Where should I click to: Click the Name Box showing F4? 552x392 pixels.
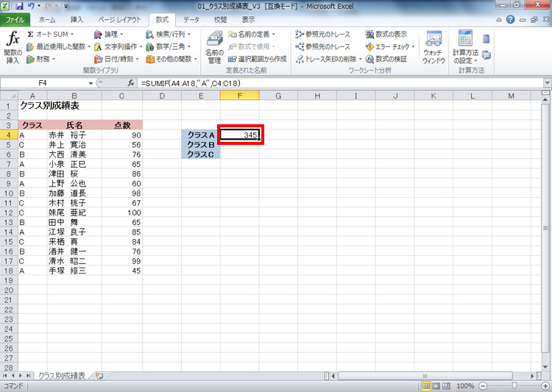tap(43, 83)
